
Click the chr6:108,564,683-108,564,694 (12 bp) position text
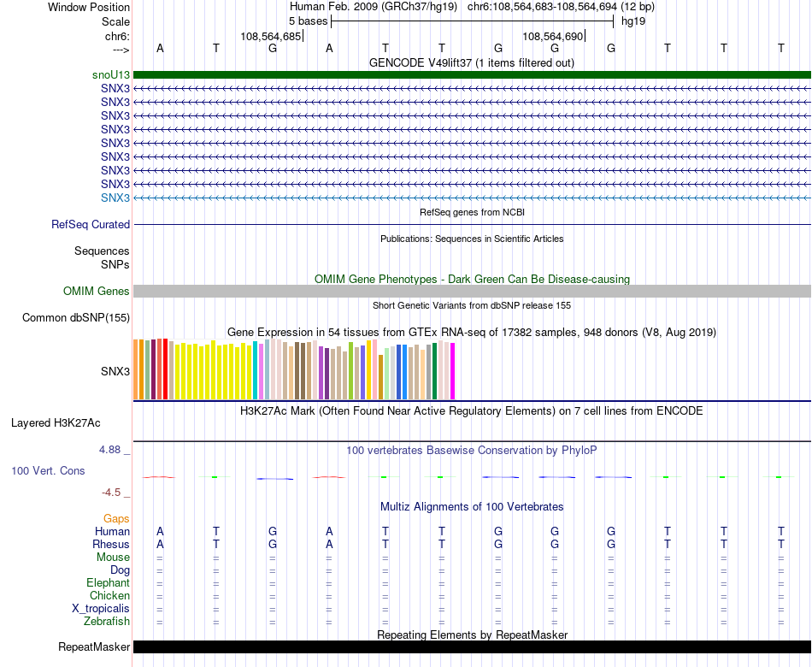(x=561, y=7)
